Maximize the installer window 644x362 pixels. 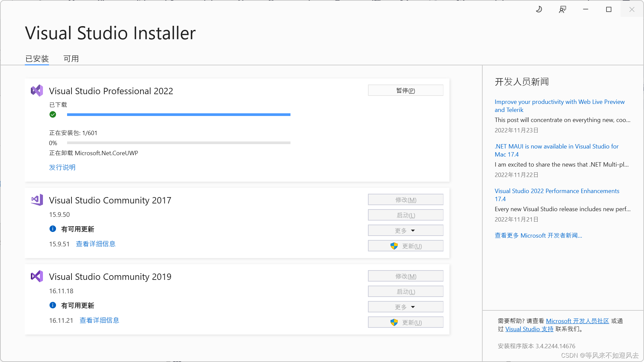pyautogui.click(x=609, y=9)
